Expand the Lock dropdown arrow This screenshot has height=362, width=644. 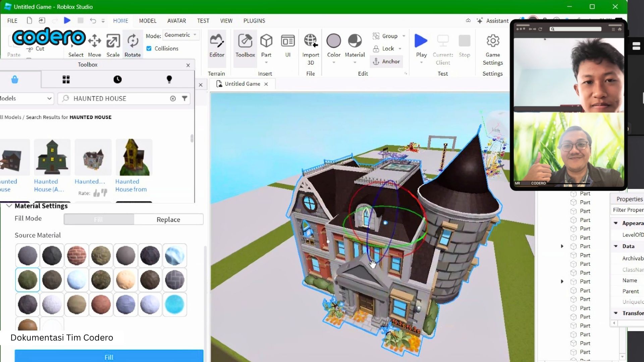point(400,49)
